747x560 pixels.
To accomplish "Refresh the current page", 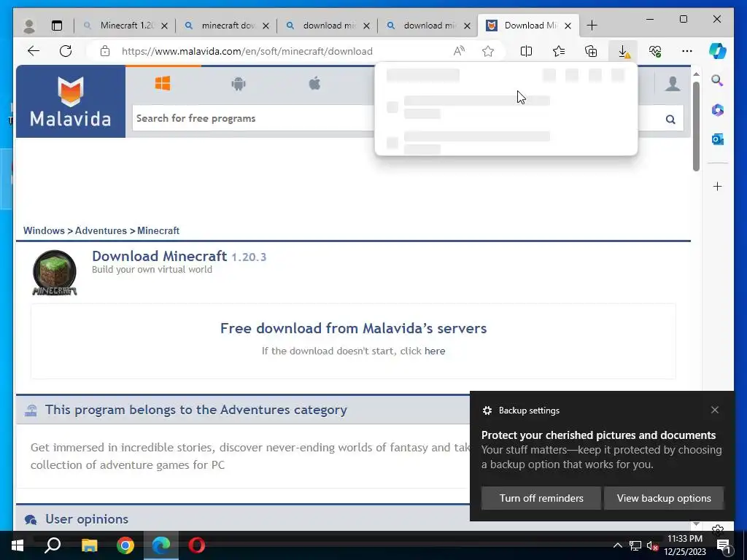I will [x=66, y=51].
